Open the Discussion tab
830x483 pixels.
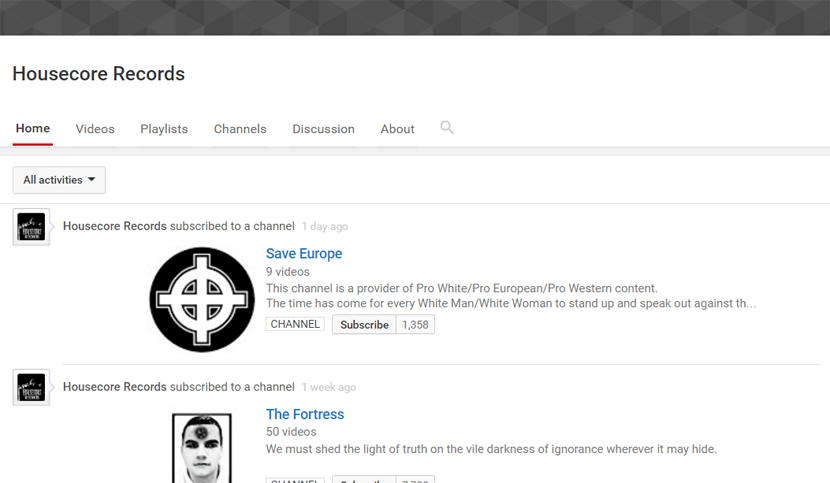[x=323, y=129]
